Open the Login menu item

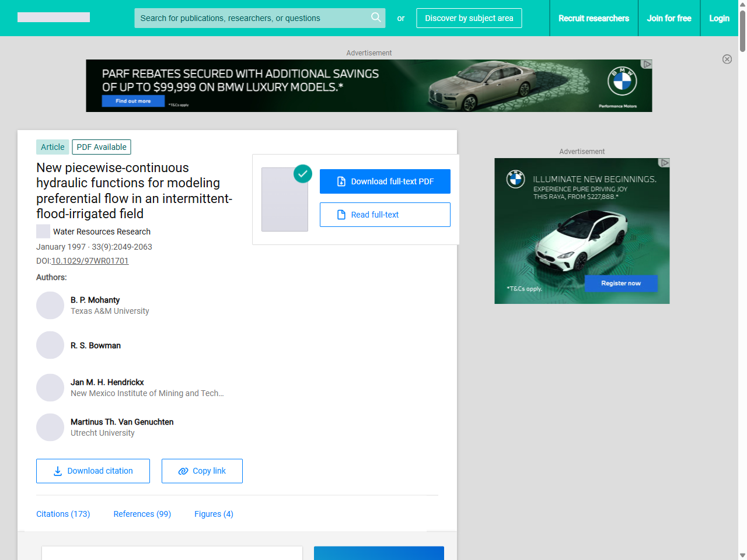[x=719, y=17]
